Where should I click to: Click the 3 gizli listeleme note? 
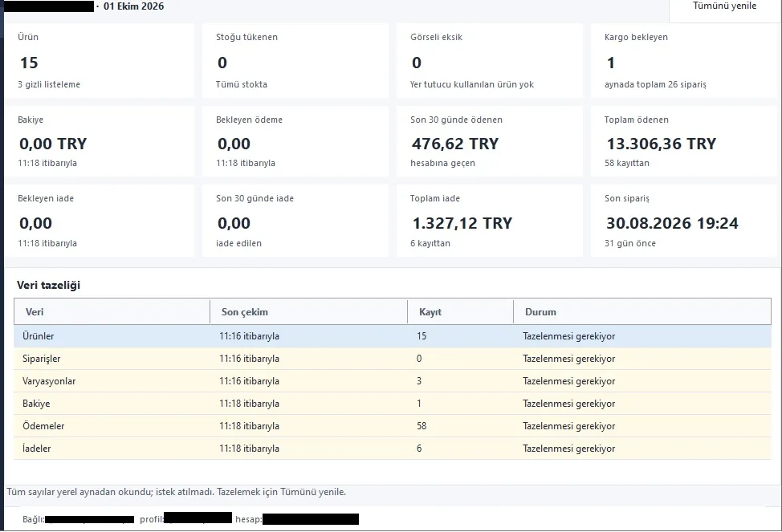coord(49,84)
